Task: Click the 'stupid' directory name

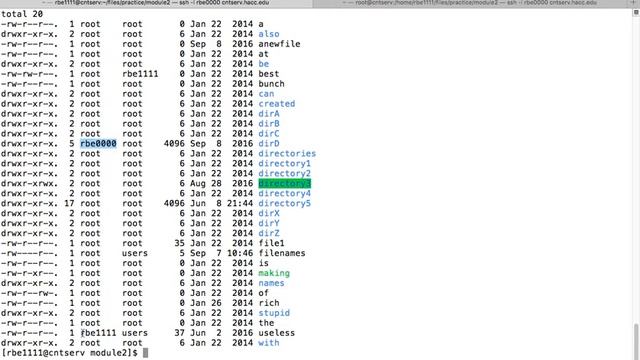Action: (274, 313)
